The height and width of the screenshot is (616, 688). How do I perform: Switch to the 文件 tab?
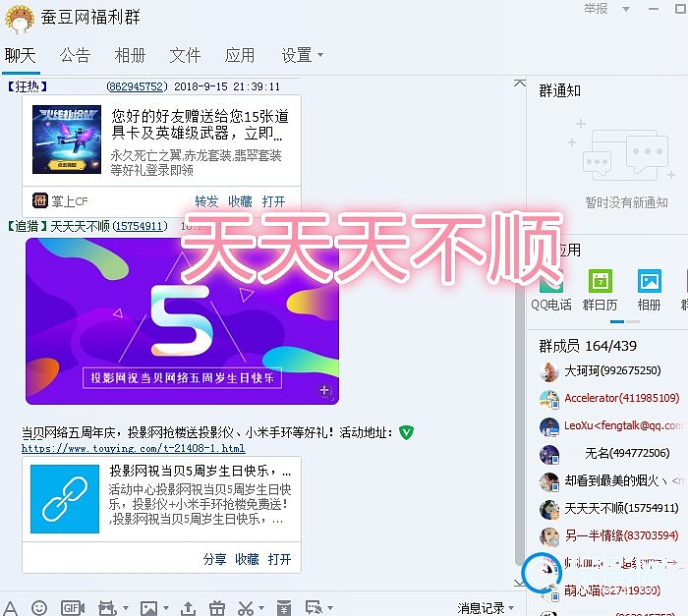(x=185, y=56)
